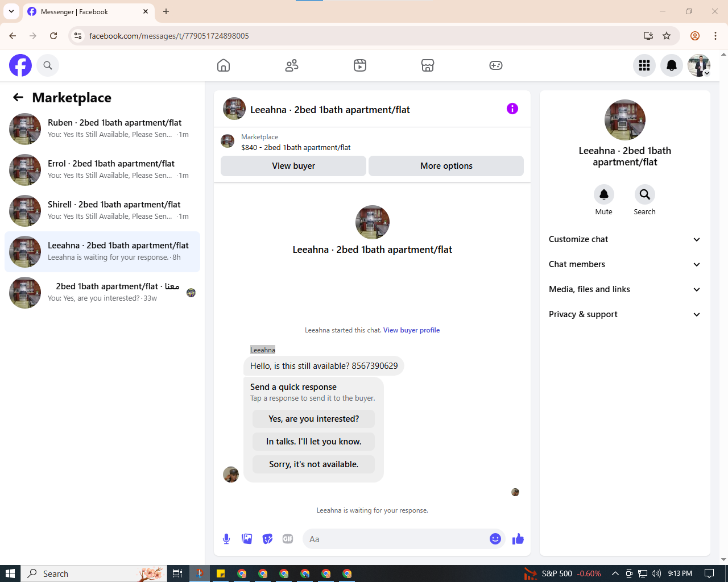The image size is (728, 582).
Task: Reload the page
Action: pyautogui.click(x=53, y=36)
